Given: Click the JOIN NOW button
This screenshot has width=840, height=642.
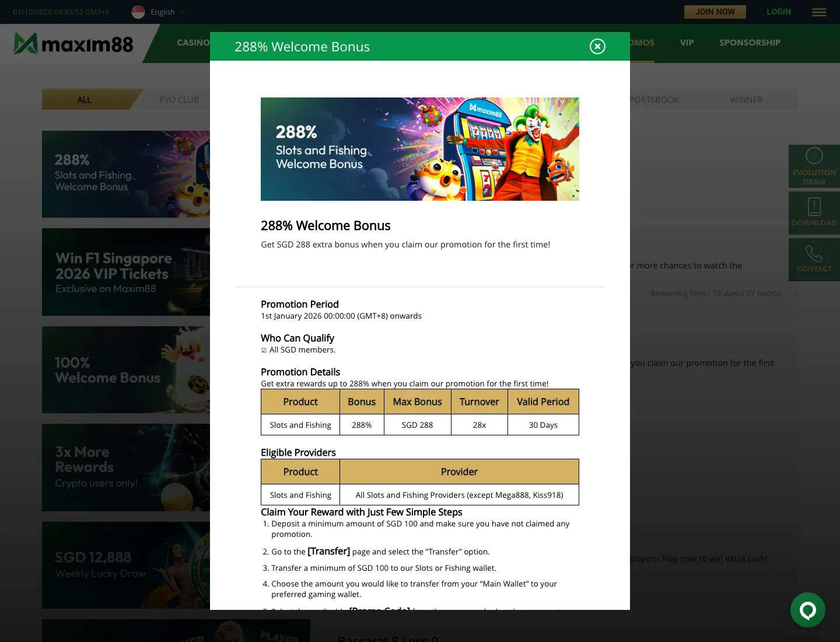Looking at the screenshot, I should pyautogui.click(x=715, y=12).
